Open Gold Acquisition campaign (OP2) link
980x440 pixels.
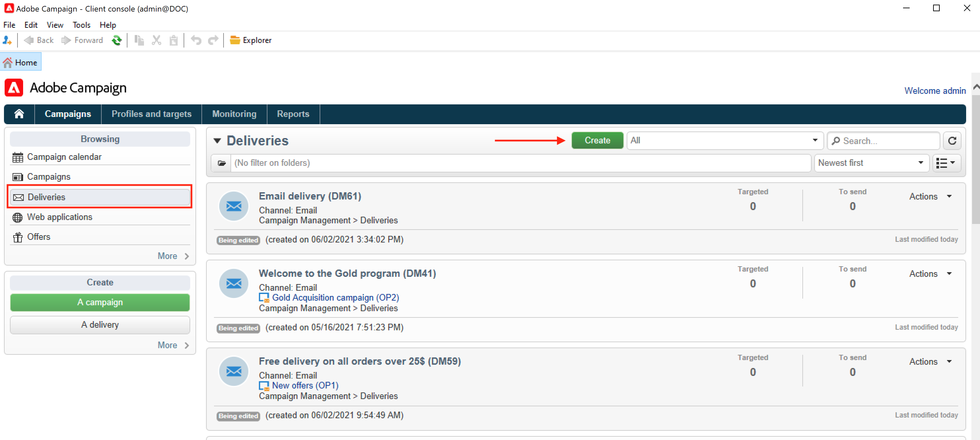pyautogui.click(x=335, y=297)
